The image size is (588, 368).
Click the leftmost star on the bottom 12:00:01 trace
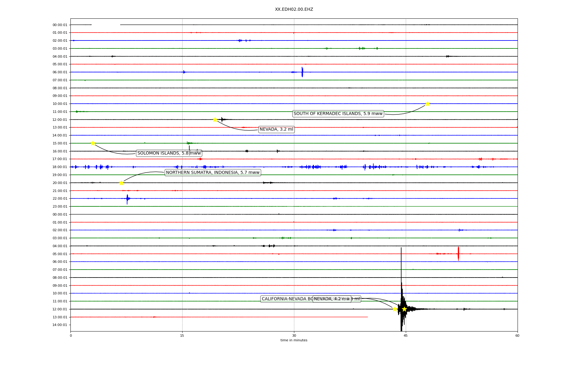coord(395,309)
